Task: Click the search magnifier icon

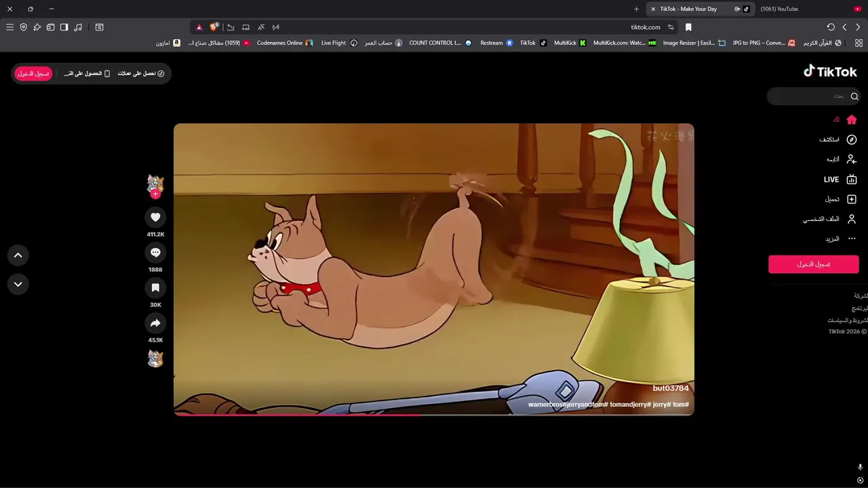Action: point(854,96)
